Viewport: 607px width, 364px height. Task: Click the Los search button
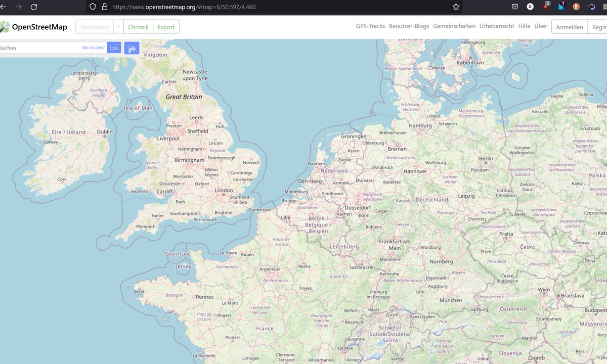(x=114, y=48)
